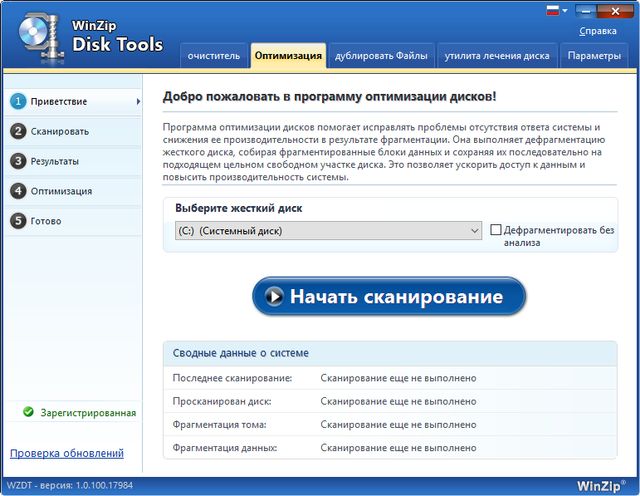Image resolution: width=640 pixels, height=496 pixels.
Task: Click the step 3 number circle icon
Action: click(18, 161)
